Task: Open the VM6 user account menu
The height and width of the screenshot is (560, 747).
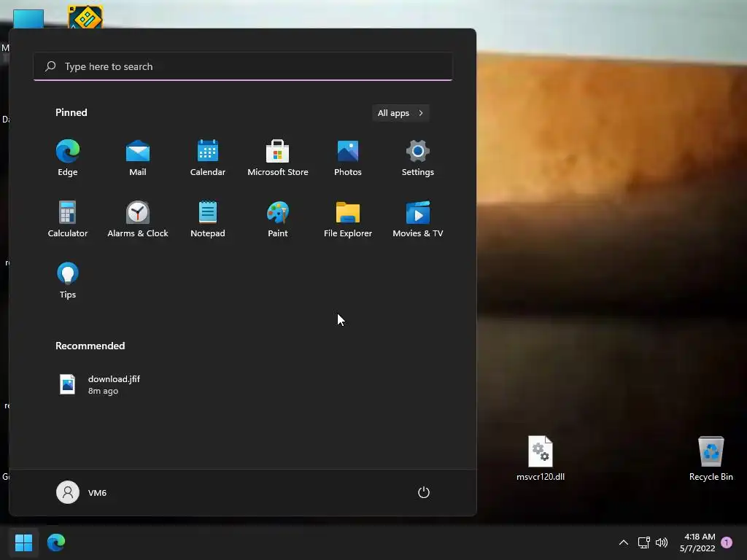Action: [82, 492]
